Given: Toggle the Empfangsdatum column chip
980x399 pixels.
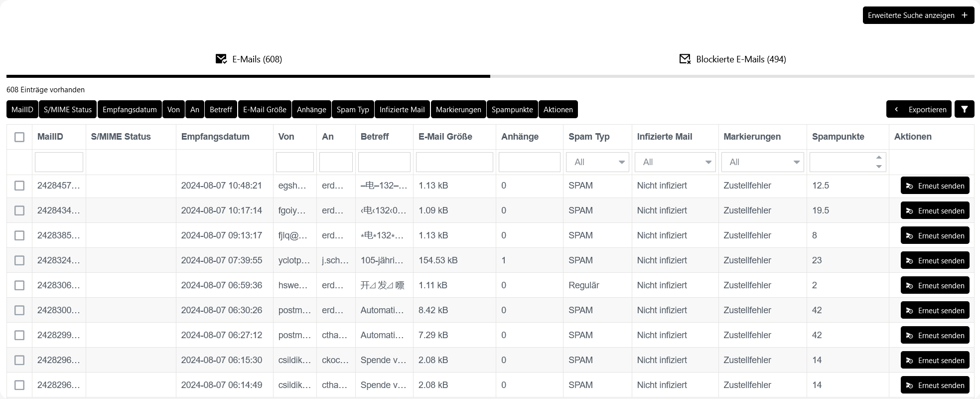Looking at the screenshot, I should coord(130,109).
